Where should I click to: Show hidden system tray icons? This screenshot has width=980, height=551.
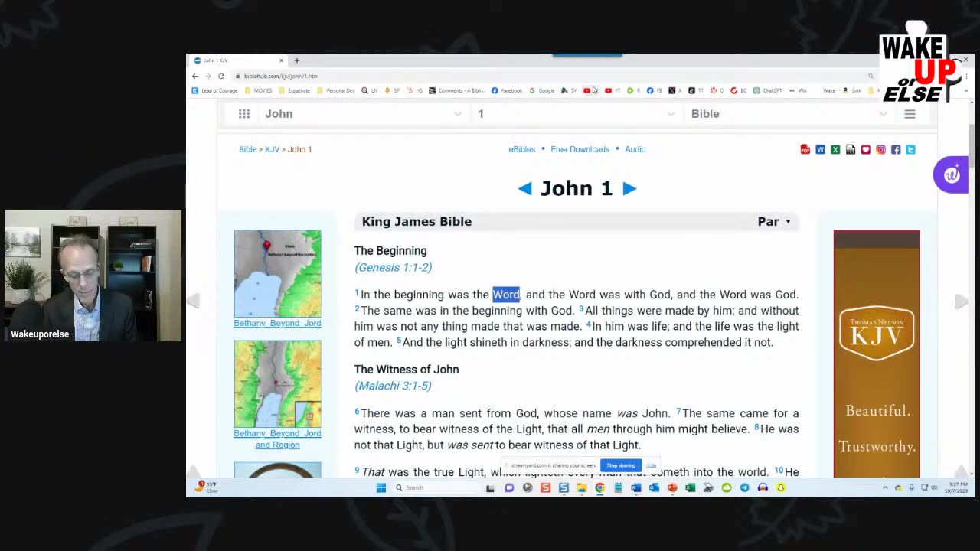(885, 487)
